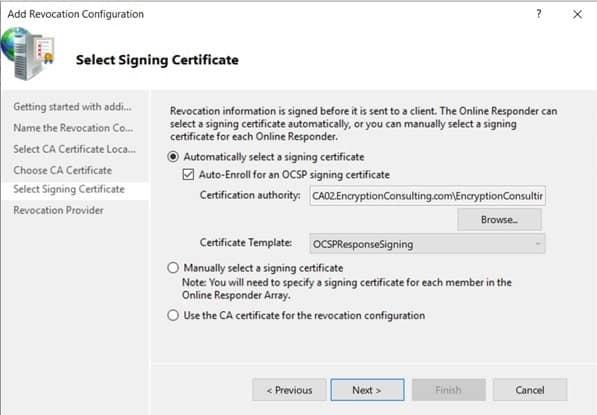Open the Certificate Template dropdown
This screenshot has width=597, height=415.
427,244
